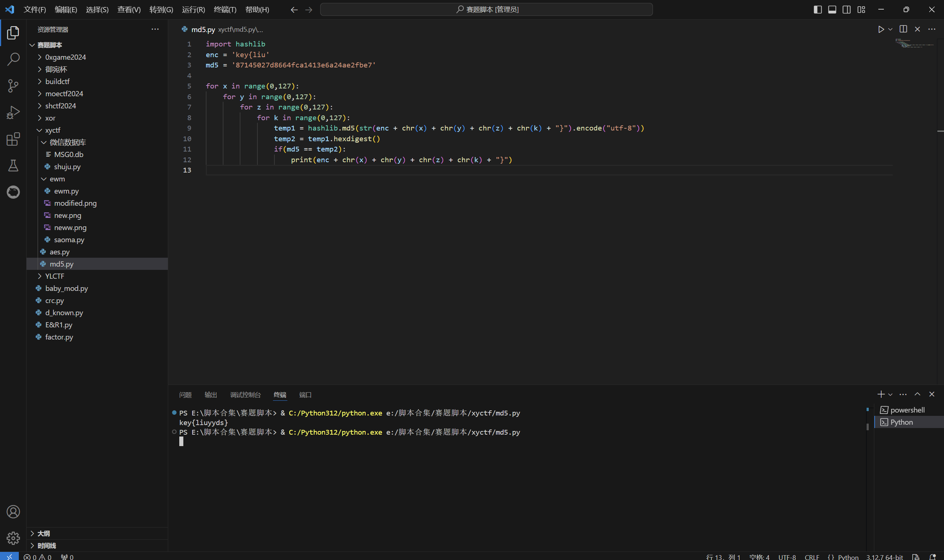The image size is (944, 560).
Task: Open ports forwarded indicator in status bar
Action: tap(67, 557)
